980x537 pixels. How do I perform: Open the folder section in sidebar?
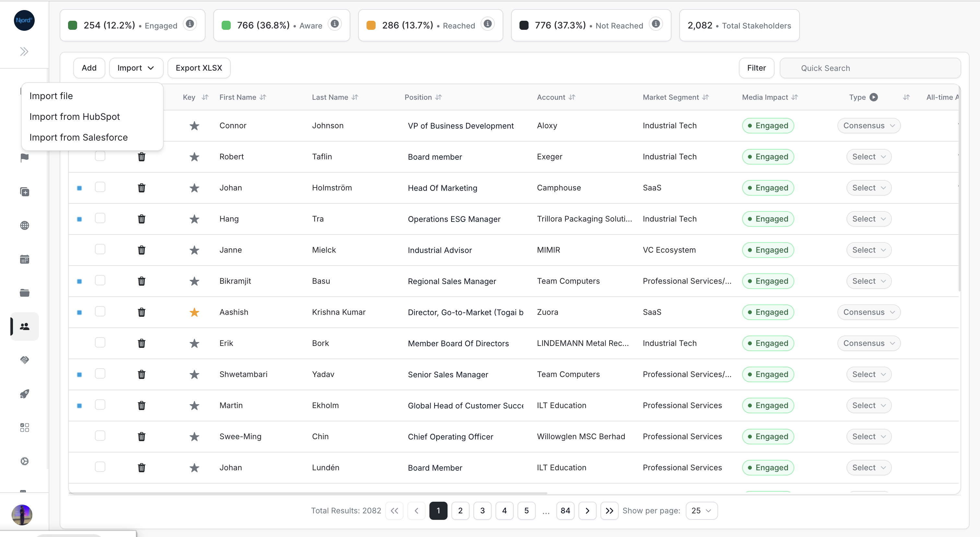point(24,293)
